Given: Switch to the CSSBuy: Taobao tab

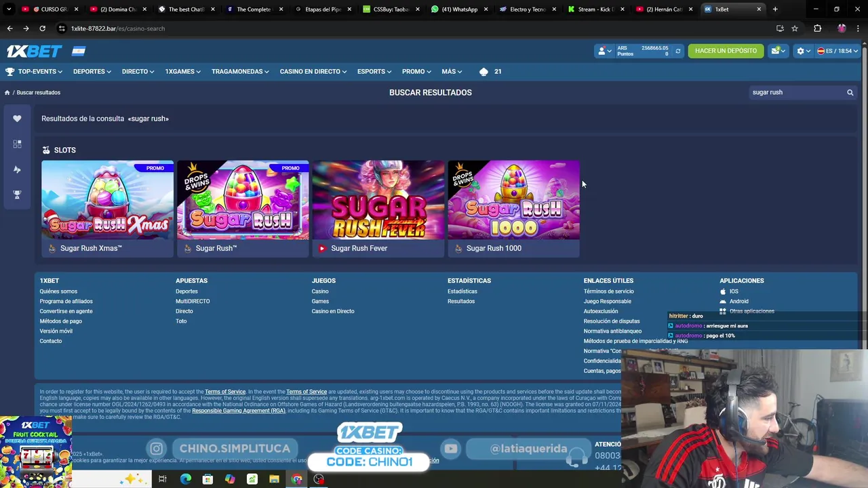Looking at the screenshot, I should click(391, 9).
